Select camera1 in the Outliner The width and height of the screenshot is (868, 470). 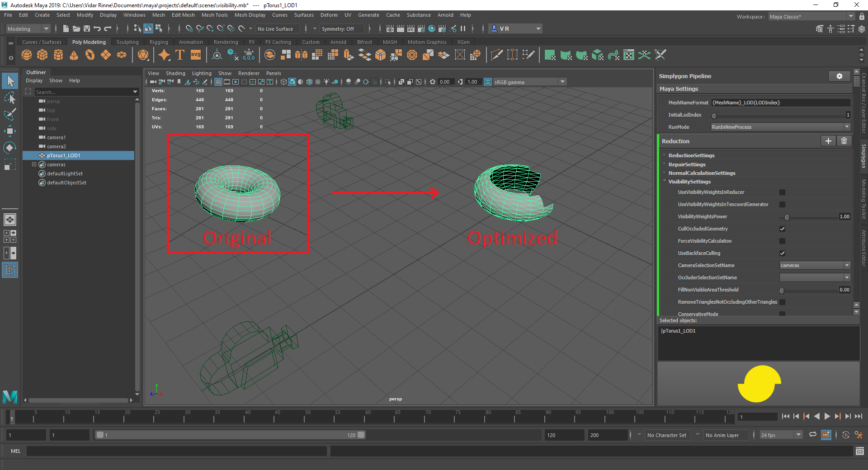pyautogui.click(x=56, y=137)
